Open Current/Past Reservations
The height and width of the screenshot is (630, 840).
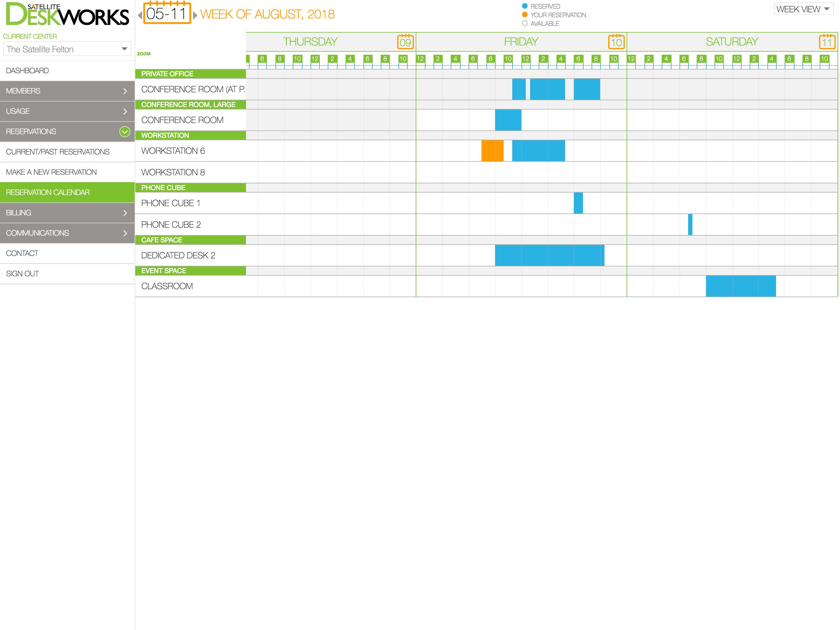click(67, 152)
